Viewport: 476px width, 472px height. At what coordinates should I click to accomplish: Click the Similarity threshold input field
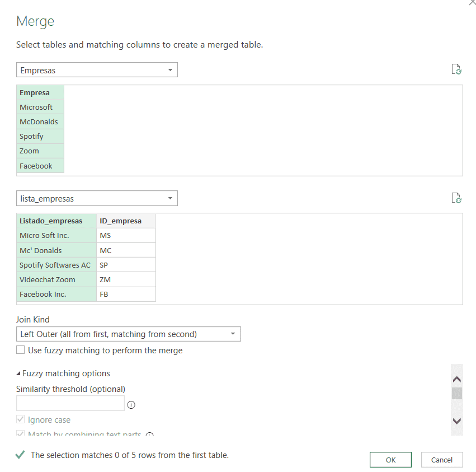[x=70, y=403]
